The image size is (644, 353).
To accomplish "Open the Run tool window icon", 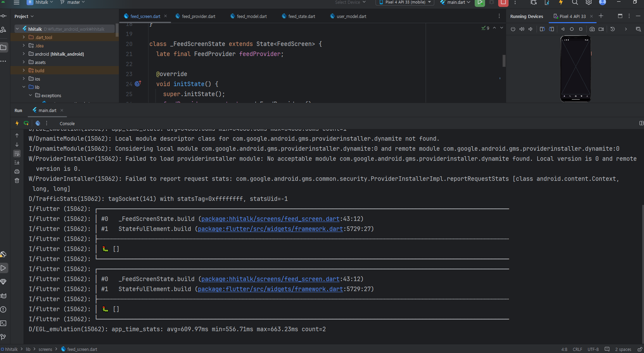I will point(3,268).
